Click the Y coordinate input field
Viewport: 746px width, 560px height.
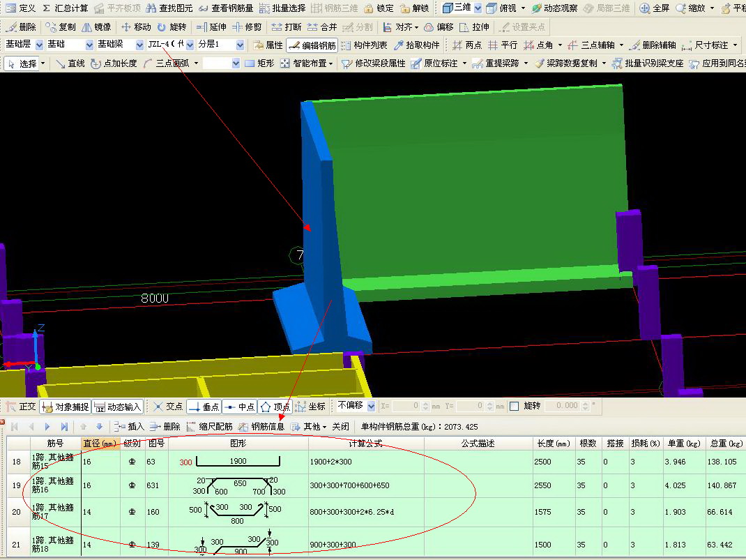click(471, 406)
